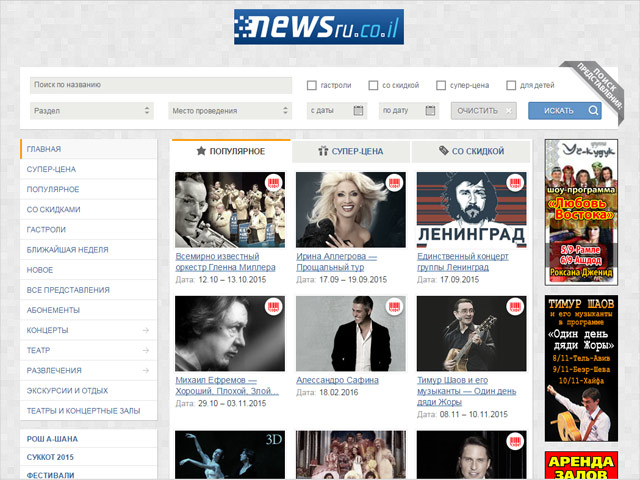Check the 'со скидкой' filter box
The width and height of the screenshot is (640, 480).
[x=373, y=85]
